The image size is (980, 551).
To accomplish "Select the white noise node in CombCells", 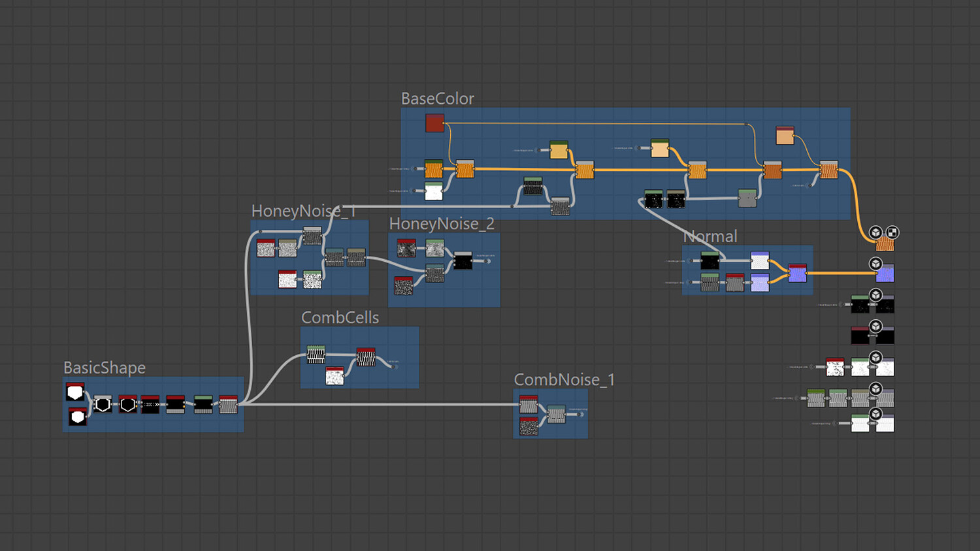I will click(x=335, y=376).
